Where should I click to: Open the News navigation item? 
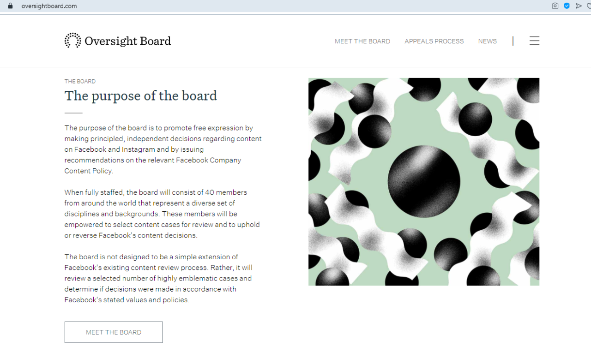487,41
